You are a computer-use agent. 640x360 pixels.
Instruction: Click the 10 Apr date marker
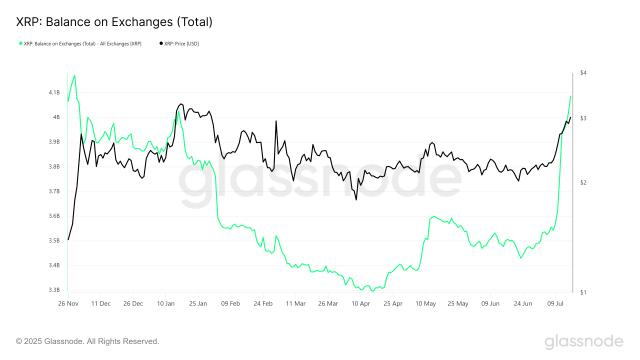361,304
